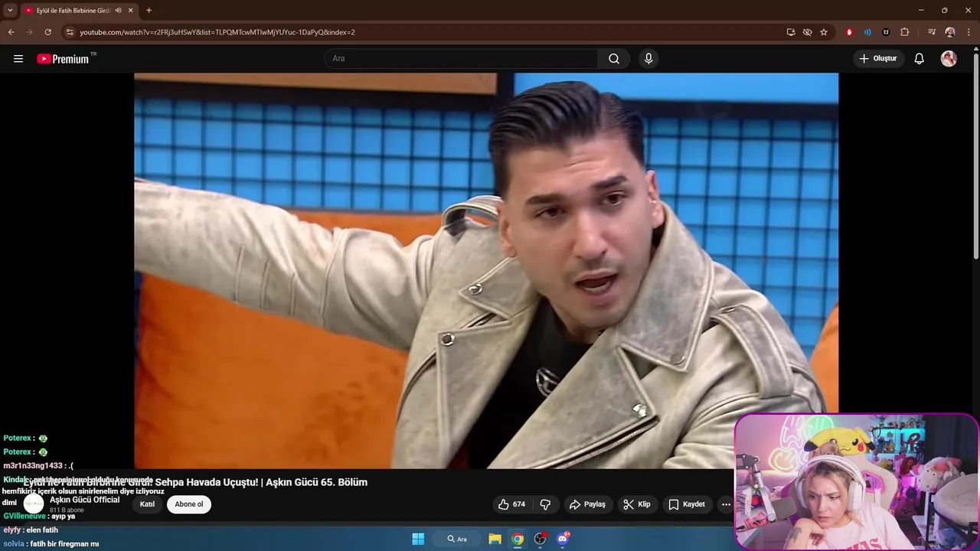Create a clip with Klip button
The image size is (980, 551).
click(x=637, y=504)
